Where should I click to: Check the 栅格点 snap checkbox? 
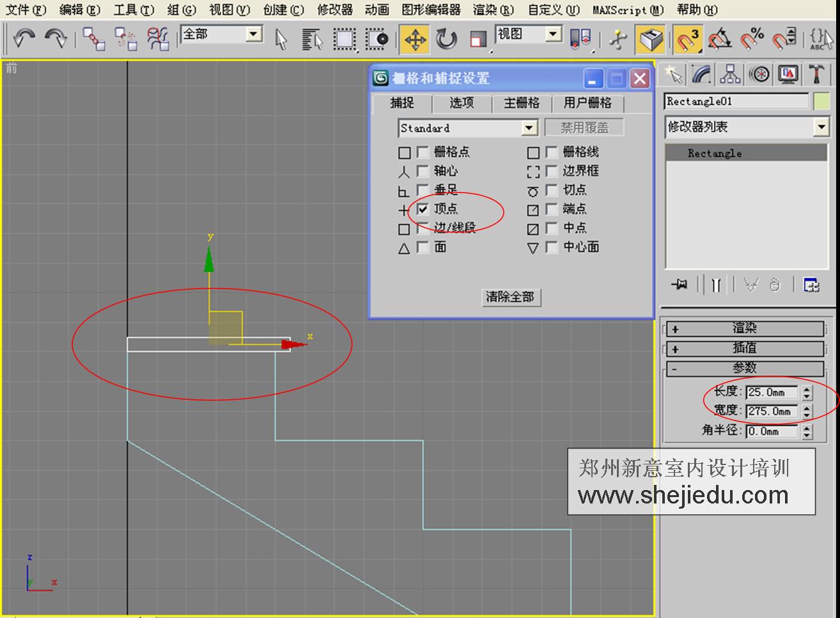click(x=422, y=152)
